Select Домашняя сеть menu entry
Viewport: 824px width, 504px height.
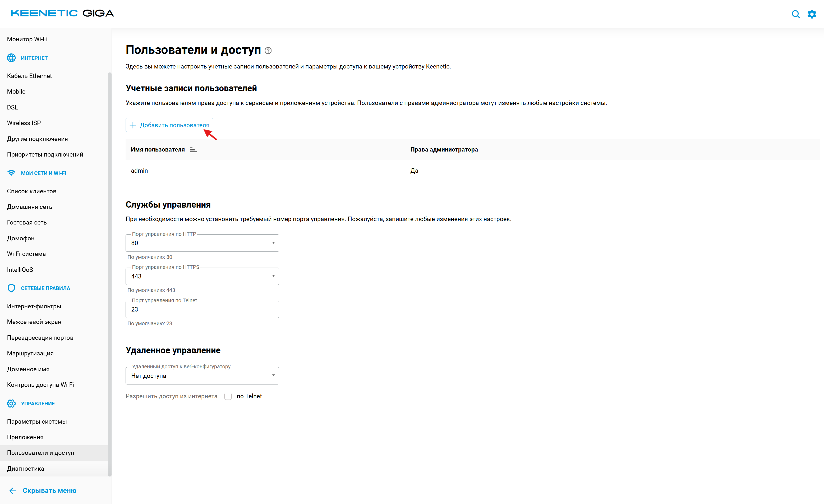point(30,207)
